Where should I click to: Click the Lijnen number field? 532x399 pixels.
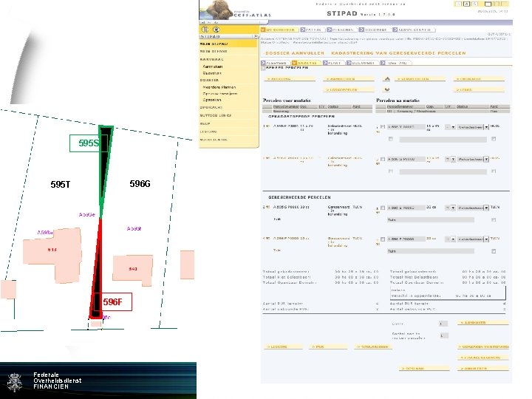click(x=443, y=324)
